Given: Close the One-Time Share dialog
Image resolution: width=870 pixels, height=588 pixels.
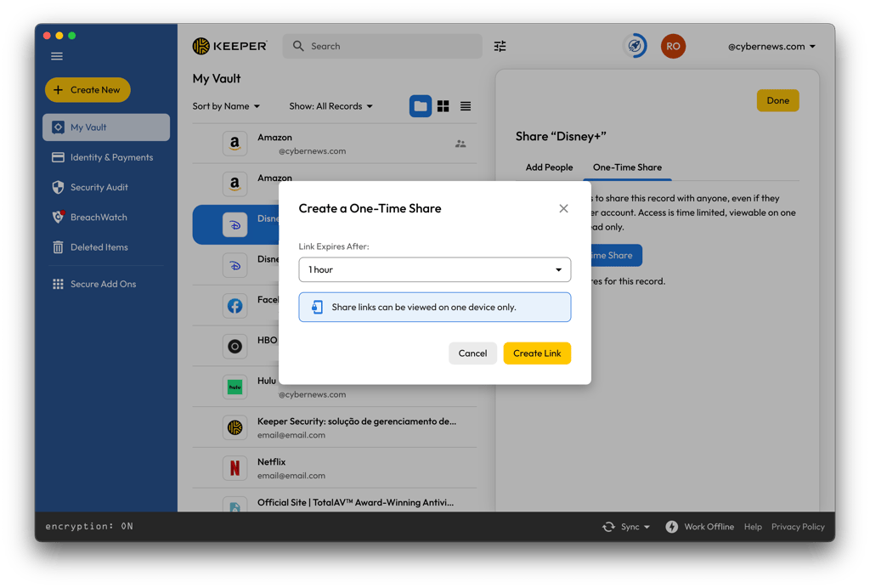Looking at the screenshot, I should 563,208.
